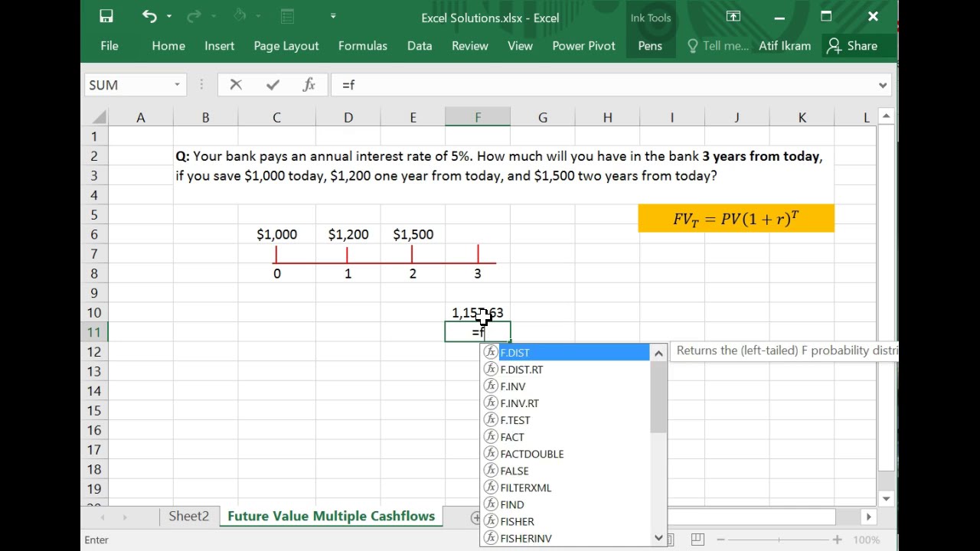Open the Formulas ribbon tab
The width and height of the screenshot is (980, 551).
click(363, 46)
